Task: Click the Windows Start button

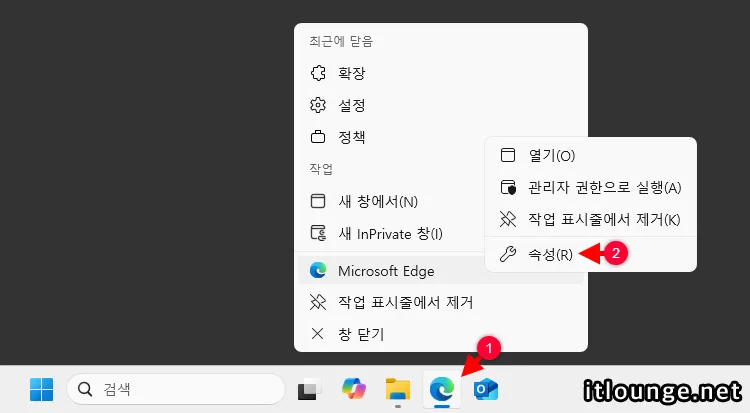Action: (42, 390)
